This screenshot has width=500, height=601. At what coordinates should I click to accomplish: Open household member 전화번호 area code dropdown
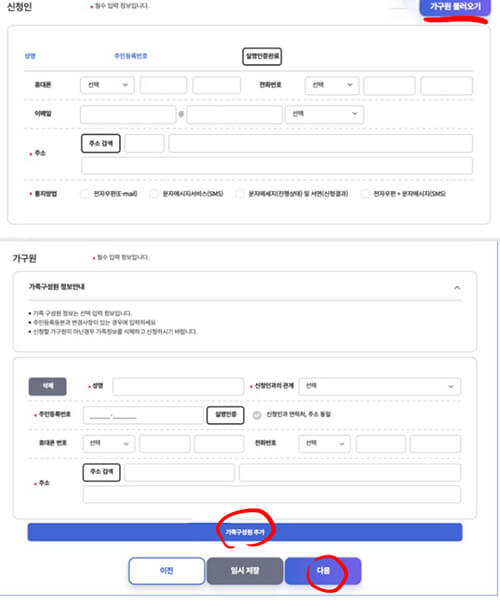pyautogui.click(x=324, y=444)
